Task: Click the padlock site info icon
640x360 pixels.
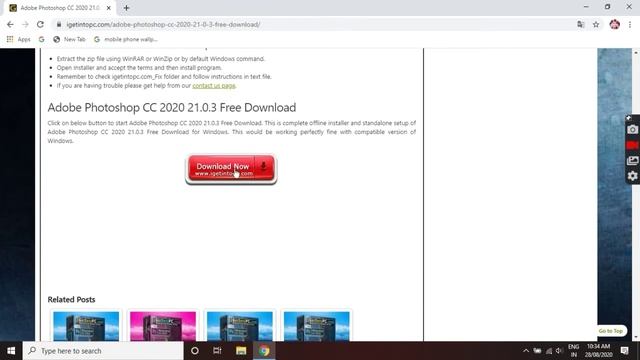Action: pos(59,24)
